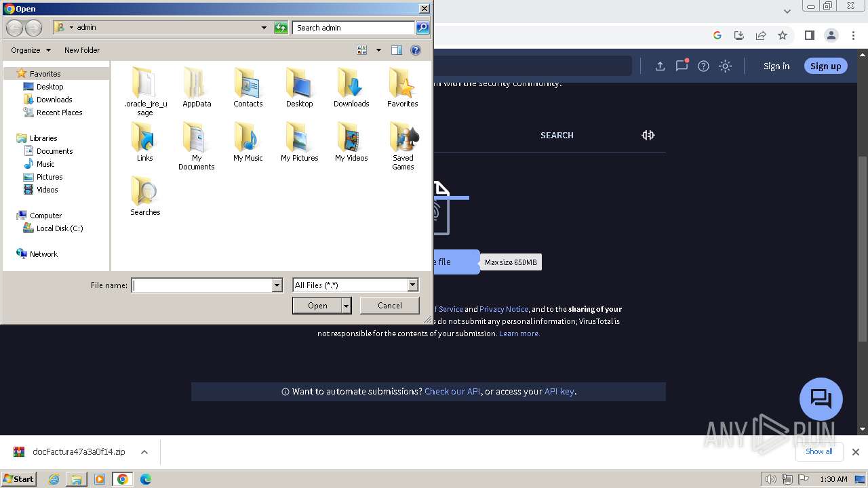
Task: Open the All Files type dropdown
Action: (355, 285)
